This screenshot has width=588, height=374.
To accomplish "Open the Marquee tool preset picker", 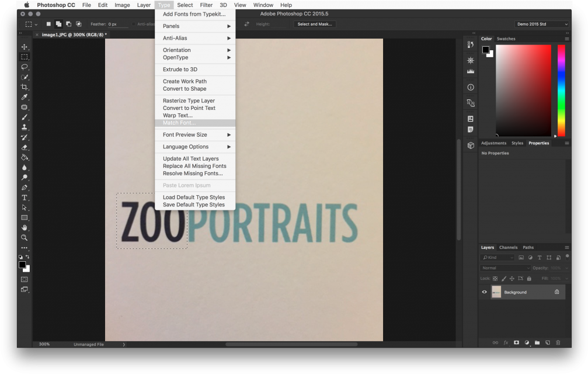I will click(x=31, y=24).
